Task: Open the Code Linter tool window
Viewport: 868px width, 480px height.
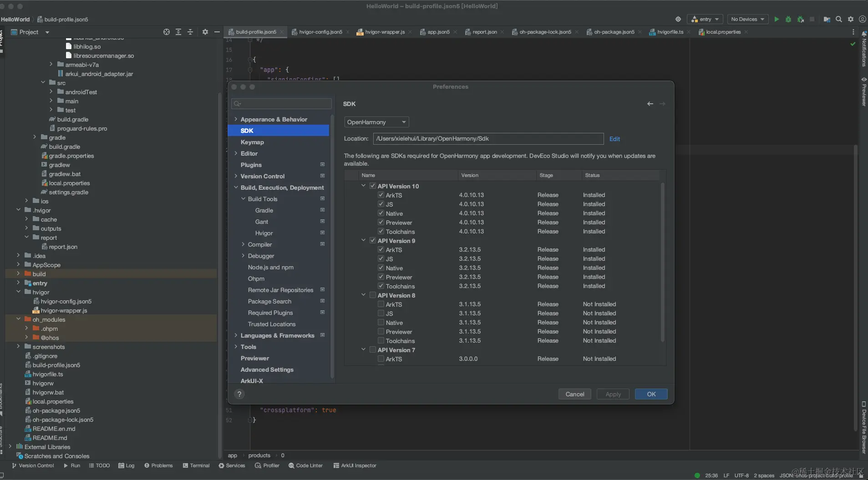Action: (305, 465)
